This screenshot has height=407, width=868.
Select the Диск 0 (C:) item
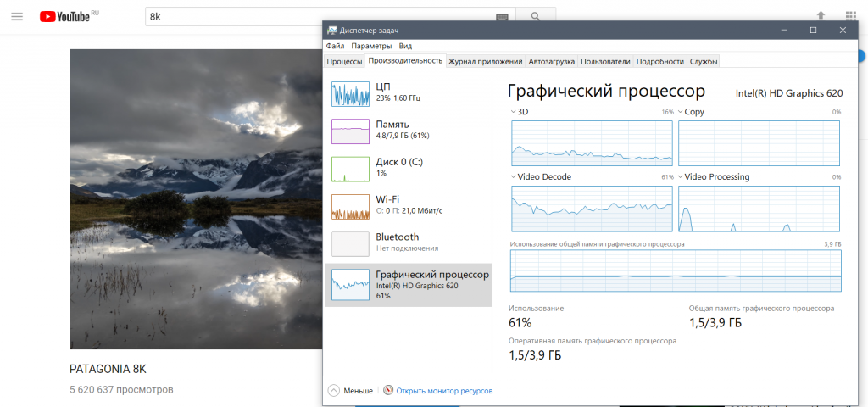409,169
